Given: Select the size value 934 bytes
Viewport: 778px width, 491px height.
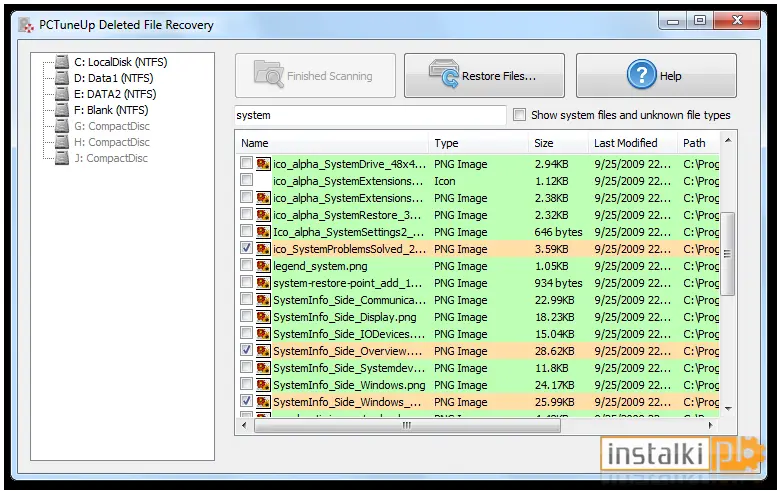Looking at the screenshot, I should [x=558, y=283].
